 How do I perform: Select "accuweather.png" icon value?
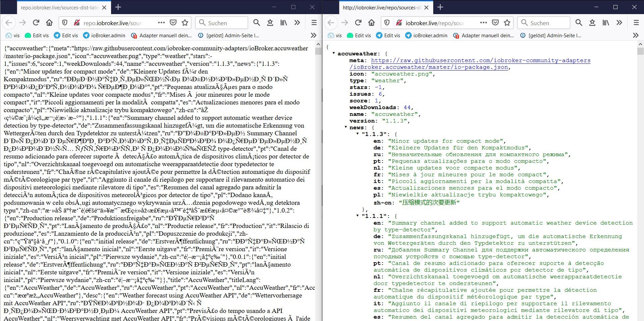(401, 74)
